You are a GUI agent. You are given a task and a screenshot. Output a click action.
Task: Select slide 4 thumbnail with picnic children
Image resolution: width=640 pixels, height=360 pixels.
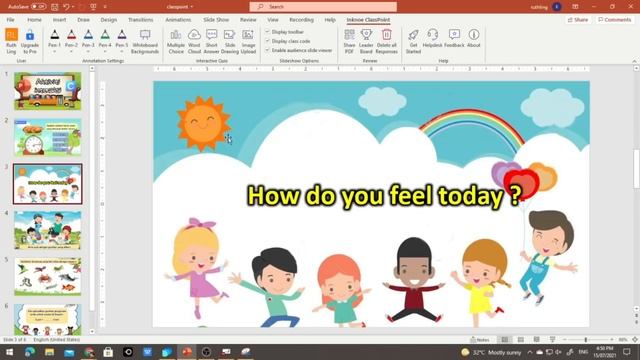pyautogui.click(x=48, y=230)
